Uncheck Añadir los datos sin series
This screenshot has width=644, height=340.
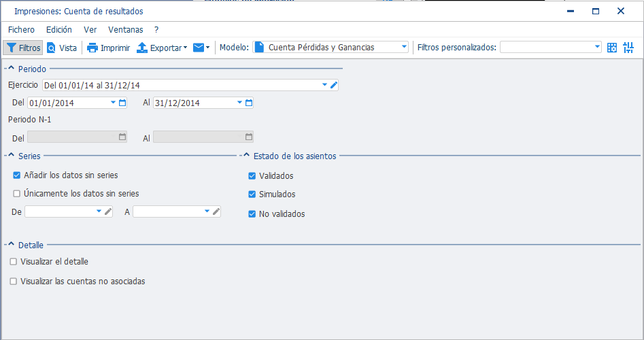(17, 175)
